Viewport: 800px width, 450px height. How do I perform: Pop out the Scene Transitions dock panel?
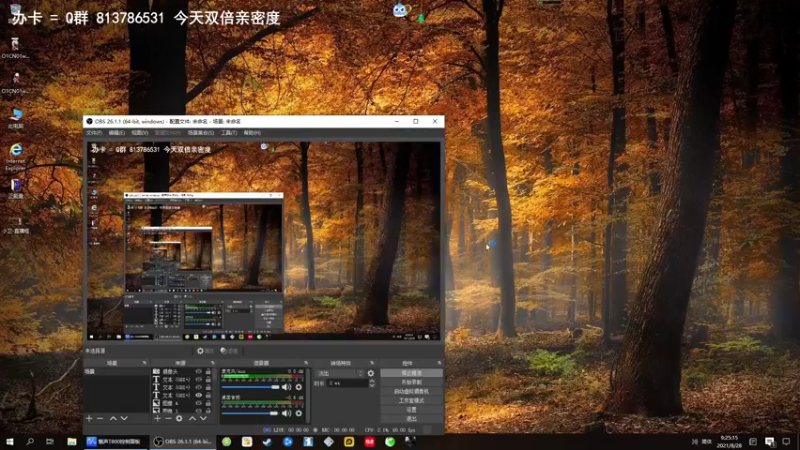coord(372,363)
